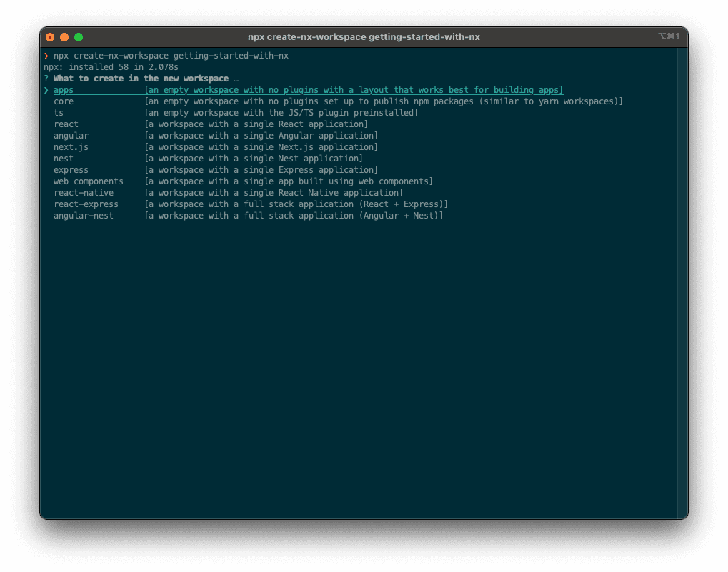Click the green maximize window button
The height and width of the screenshot is (572, 728).
pos(79,37)
